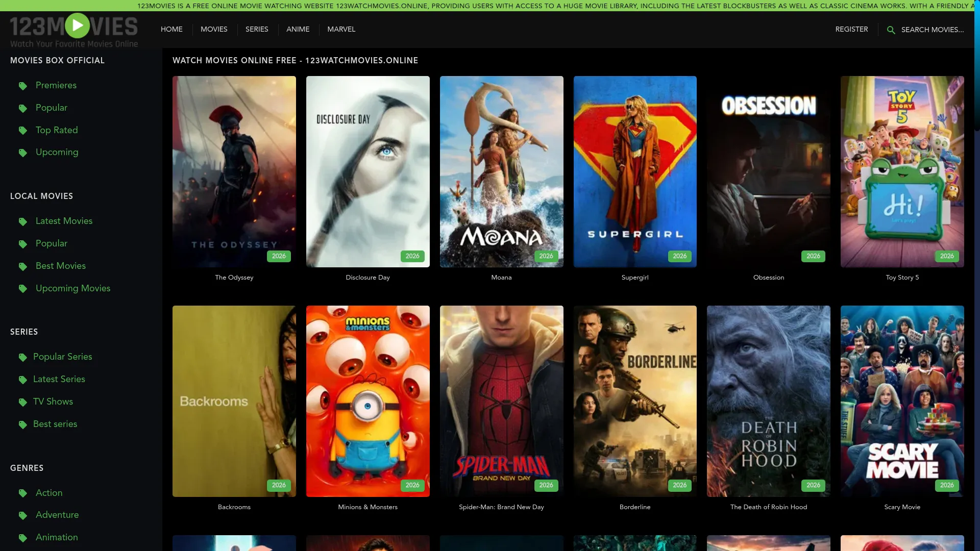Image resolution: width=980 pixels, height=551 pixels.
Task: Go to Upcoming Movies
Action: (73, 288)
